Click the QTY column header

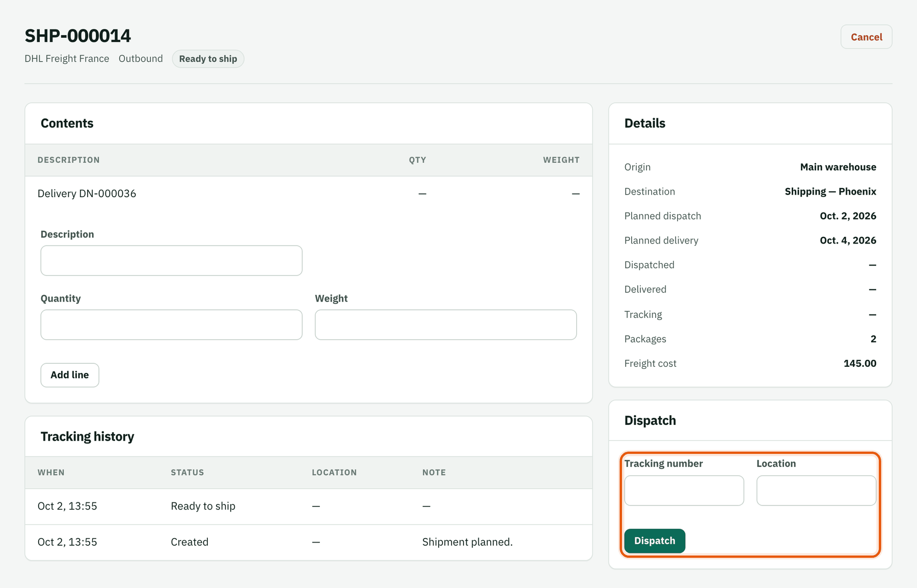coord(417,160)
